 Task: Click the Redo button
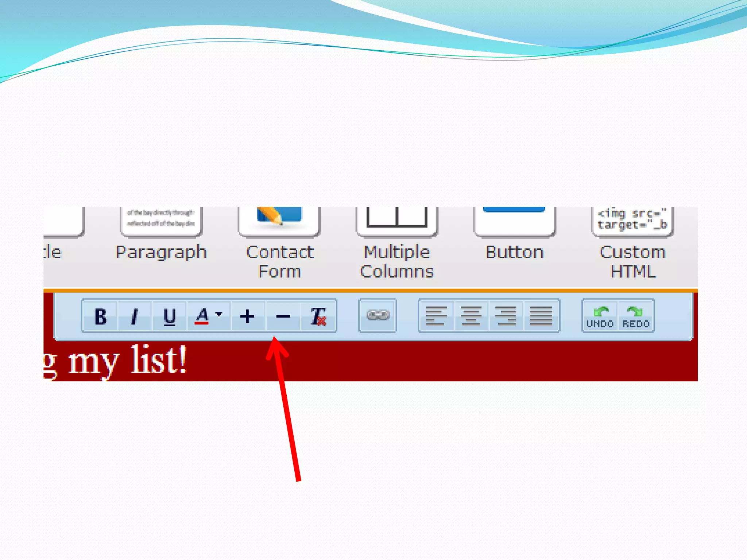pos(636,316)
